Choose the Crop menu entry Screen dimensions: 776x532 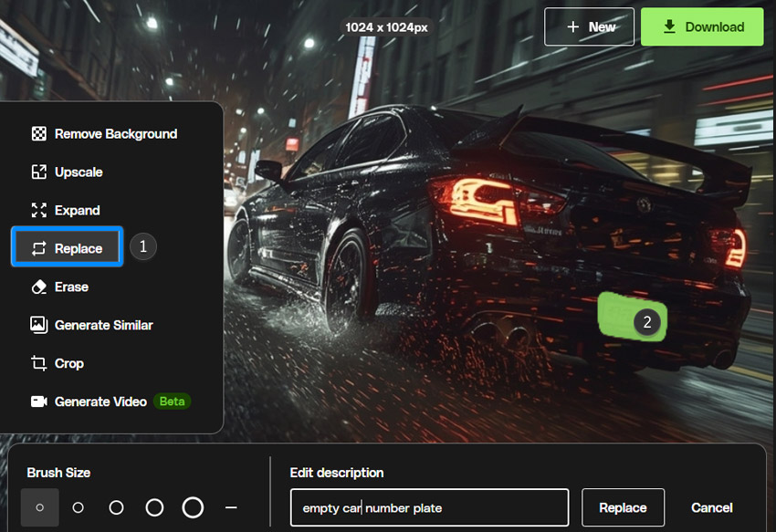point(57,363)
